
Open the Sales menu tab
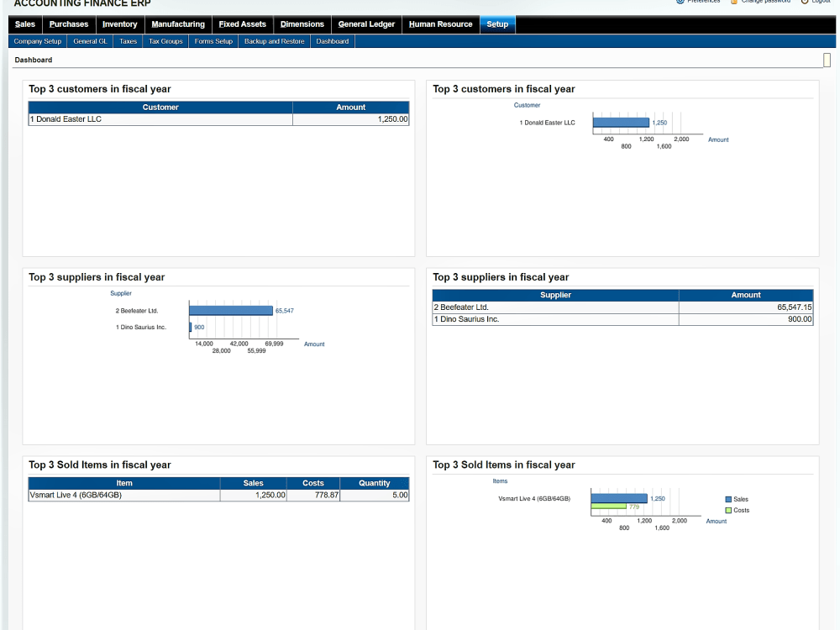[25, 24]
